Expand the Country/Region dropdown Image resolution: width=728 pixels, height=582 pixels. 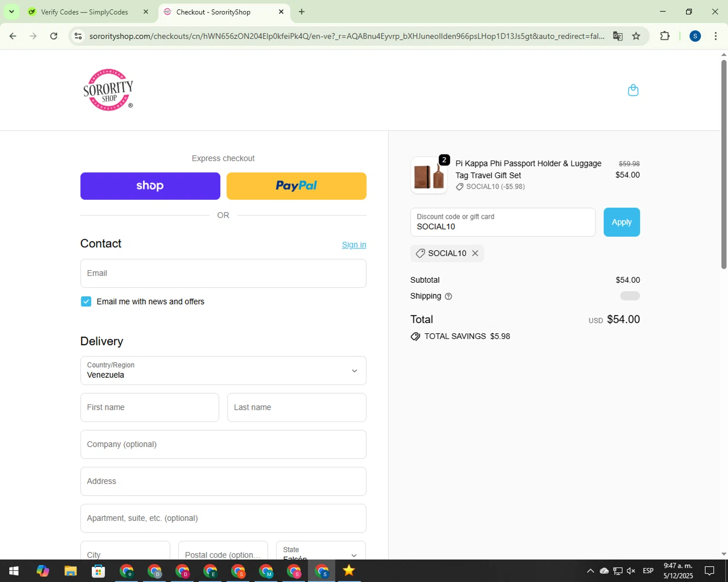223,371
